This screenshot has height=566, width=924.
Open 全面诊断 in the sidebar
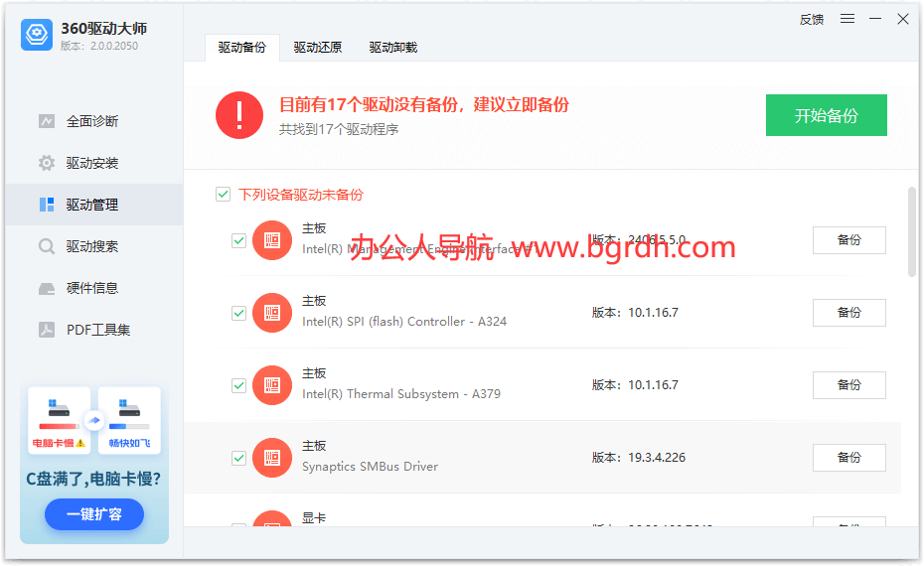click(x=94, y=121)
